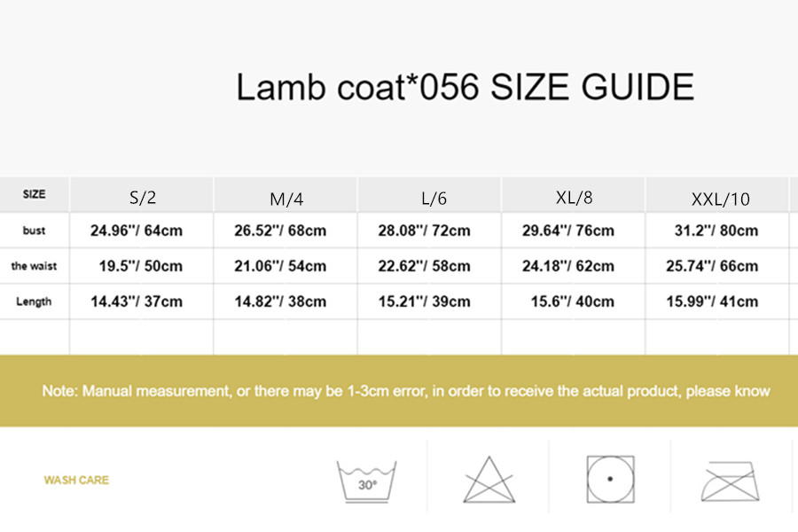Select the M/4 size column header

(286, 199)
